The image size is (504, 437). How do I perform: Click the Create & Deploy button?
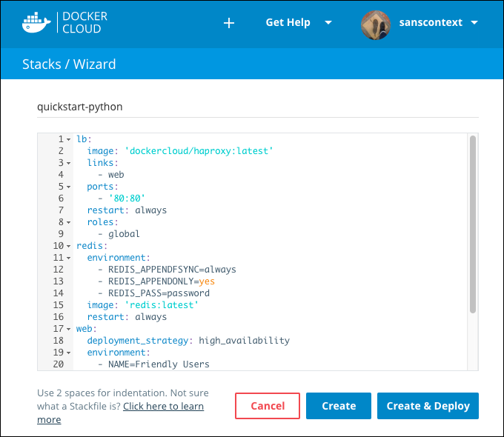(x=428, y=406)
